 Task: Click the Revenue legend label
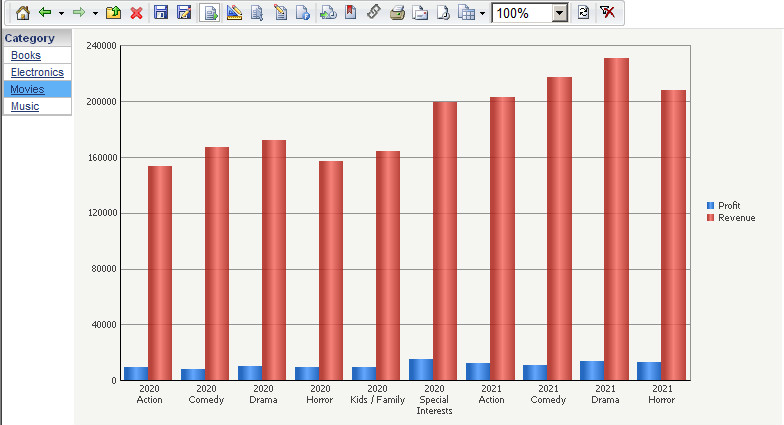[x=736, y=218]
